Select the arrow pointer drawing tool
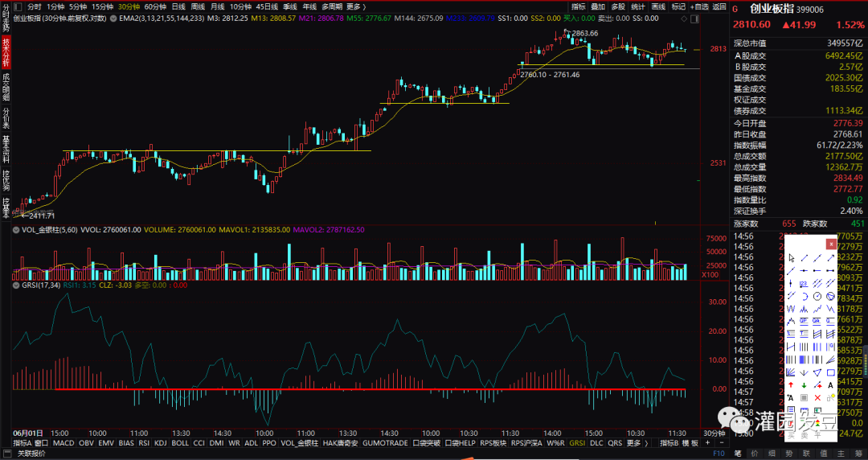The width and height of the screenshot is (868, 460). pos(792,257)
